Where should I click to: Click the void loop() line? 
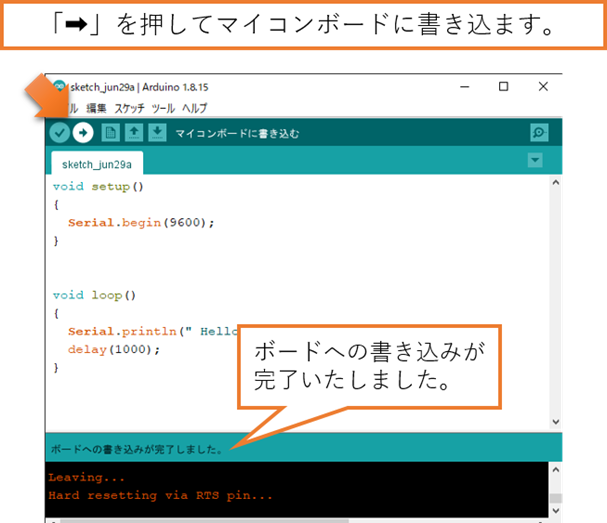tap(94, 295)
